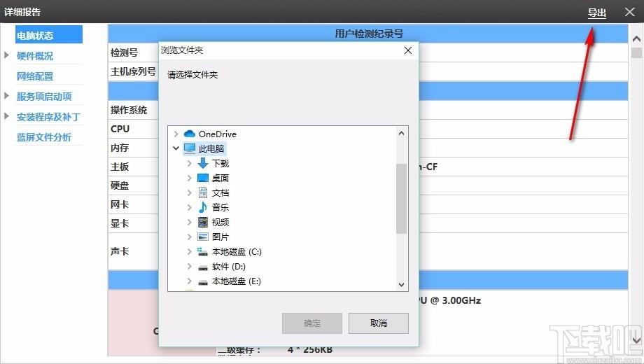Expand the 音乐 folder node

click(x=189, y=207)
